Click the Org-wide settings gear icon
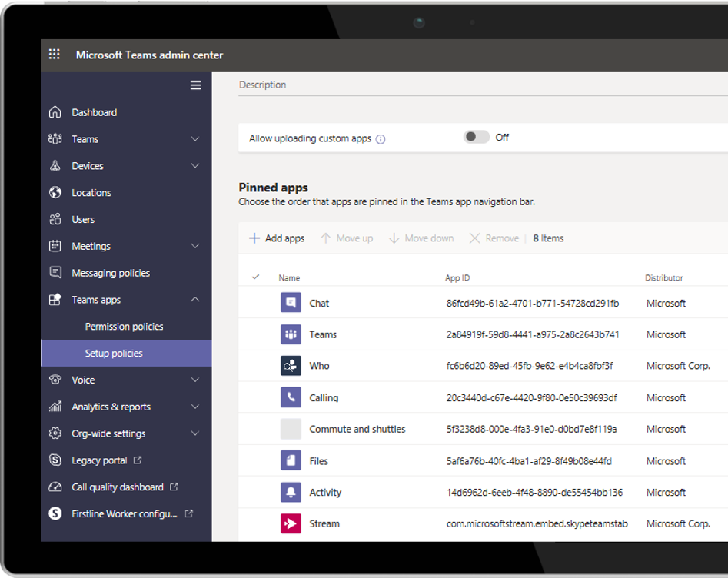This screenshot has width=728, height=578. tap(55, 433)
